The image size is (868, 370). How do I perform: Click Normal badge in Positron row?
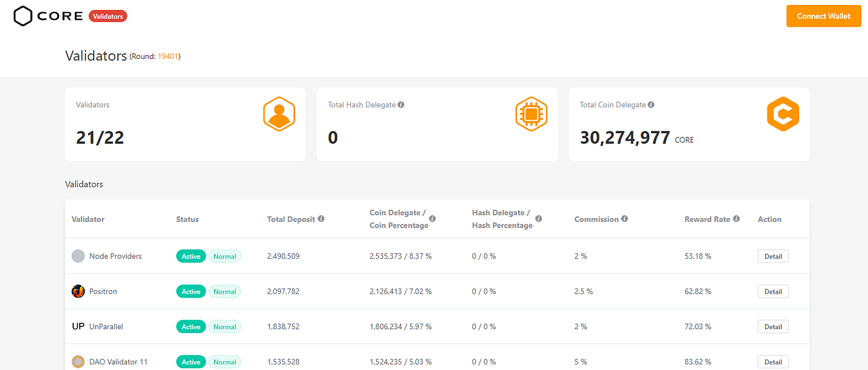click(x=224, y=291)
